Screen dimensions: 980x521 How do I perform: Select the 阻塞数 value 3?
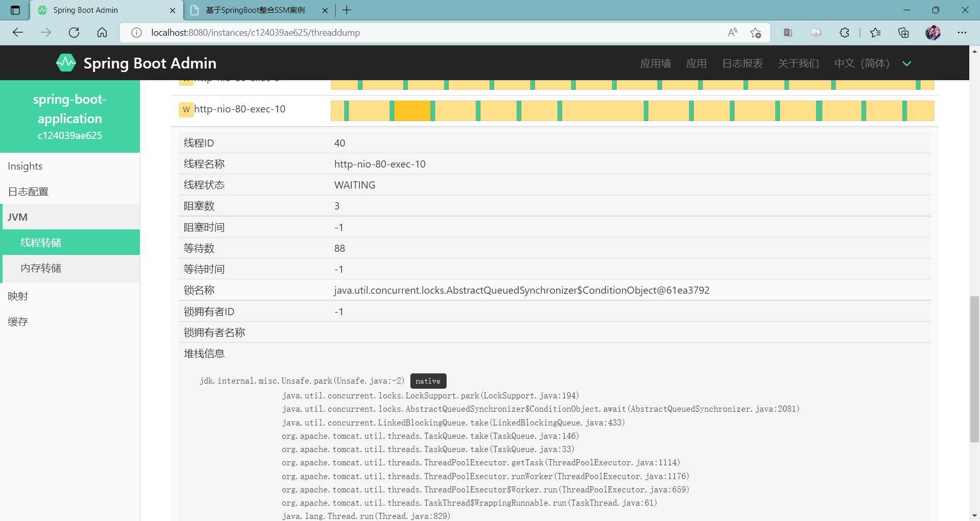337,206
